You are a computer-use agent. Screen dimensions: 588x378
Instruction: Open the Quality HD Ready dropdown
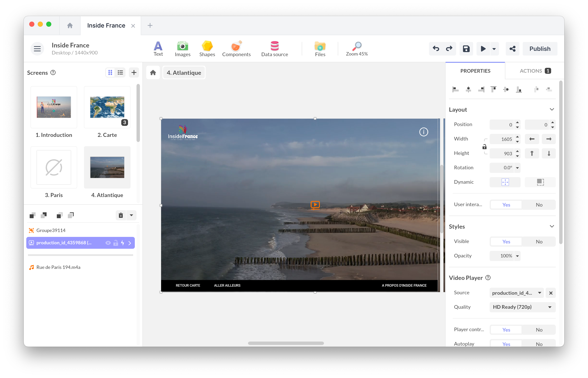(522, 307)
